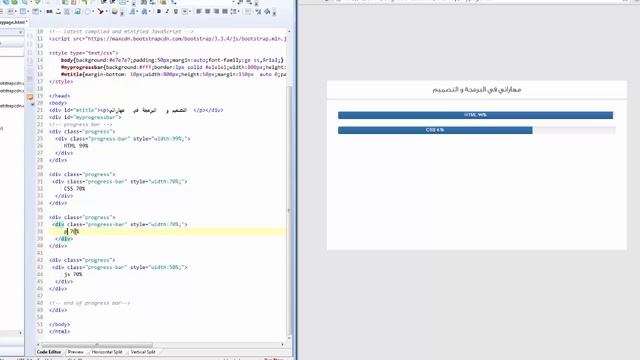Screen dimensions: 640x360
Task: Toggle bold formatting in the toolbar
Action: [159, 11]
